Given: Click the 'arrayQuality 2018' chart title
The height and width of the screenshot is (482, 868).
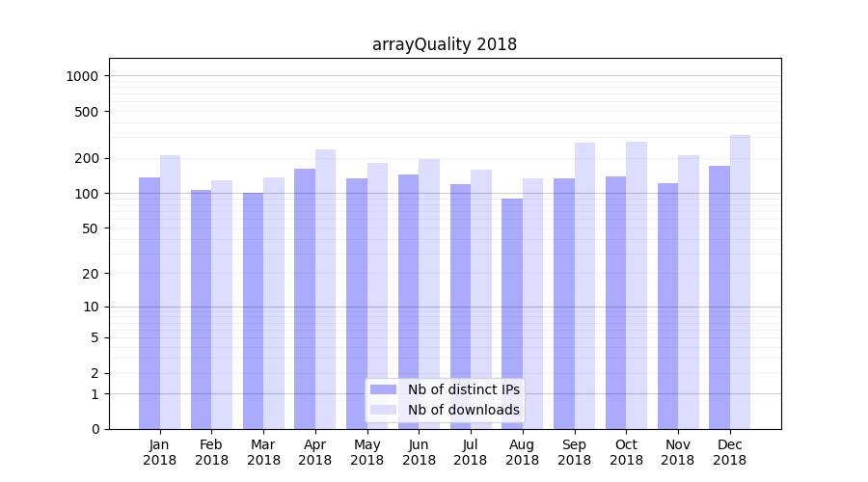Looking at the screenshot, I should [x=445, y=44].
